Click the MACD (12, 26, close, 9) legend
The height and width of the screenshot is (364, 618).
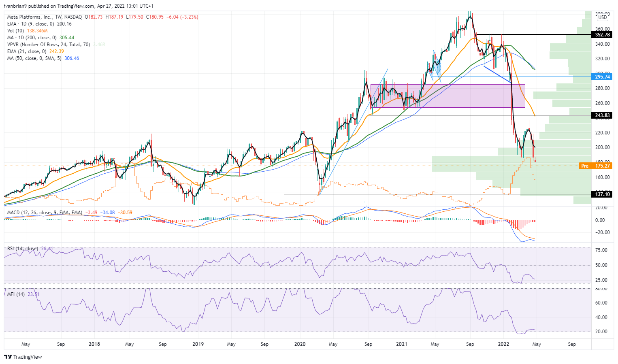tap(45, 213)
